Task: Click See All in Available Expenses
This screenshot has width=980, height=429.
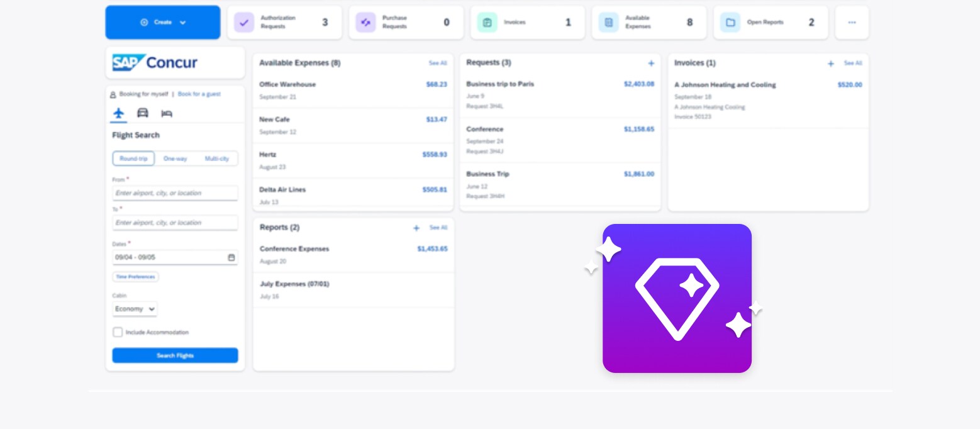Action: 438,63
